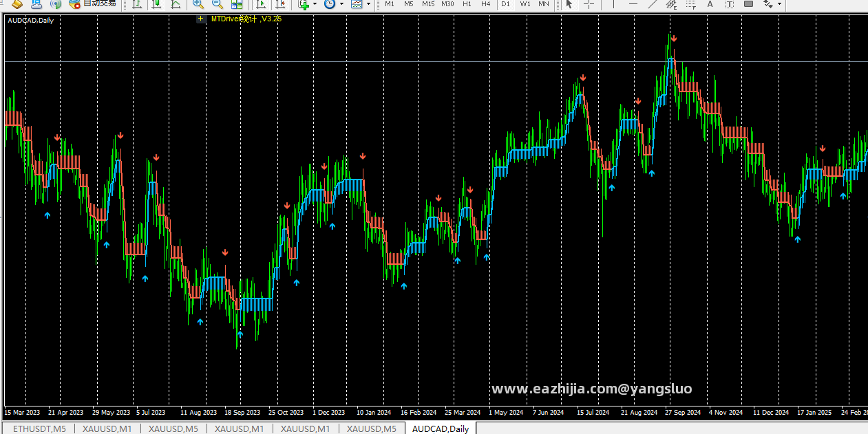
Task: Toggle the 自动交易 AutoTrading button
Action: (92, 3)
